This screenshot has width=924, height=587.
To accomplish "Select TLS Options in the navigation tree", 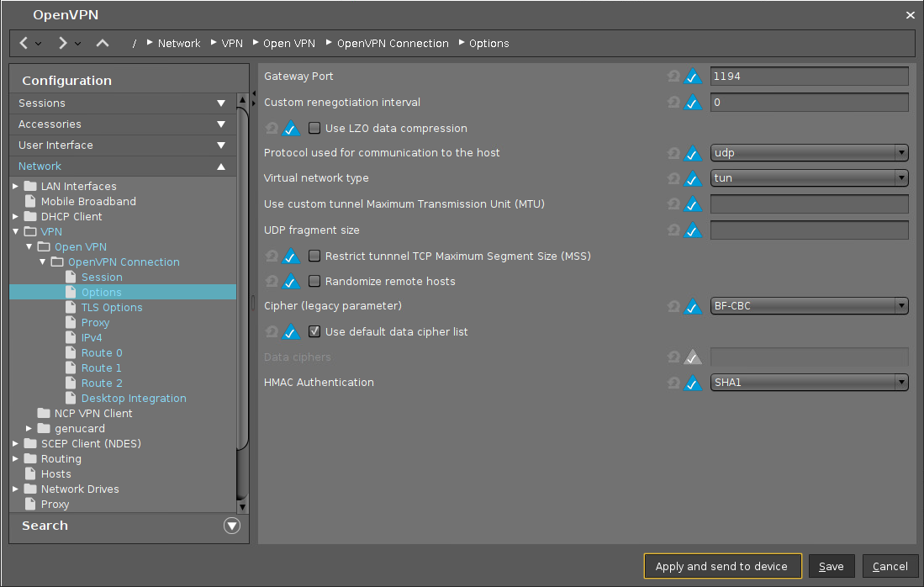I will click(112, 307).
